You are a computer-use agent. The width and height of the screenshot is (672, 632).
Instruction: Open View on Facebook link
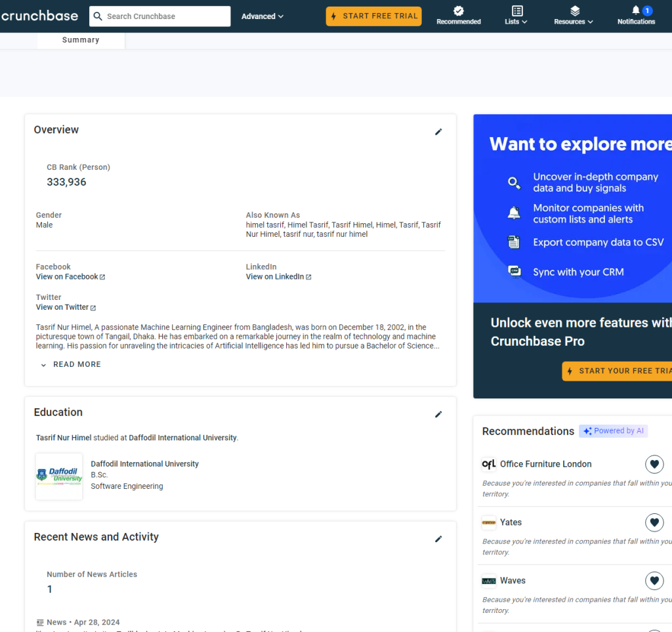tap(70, 277)
